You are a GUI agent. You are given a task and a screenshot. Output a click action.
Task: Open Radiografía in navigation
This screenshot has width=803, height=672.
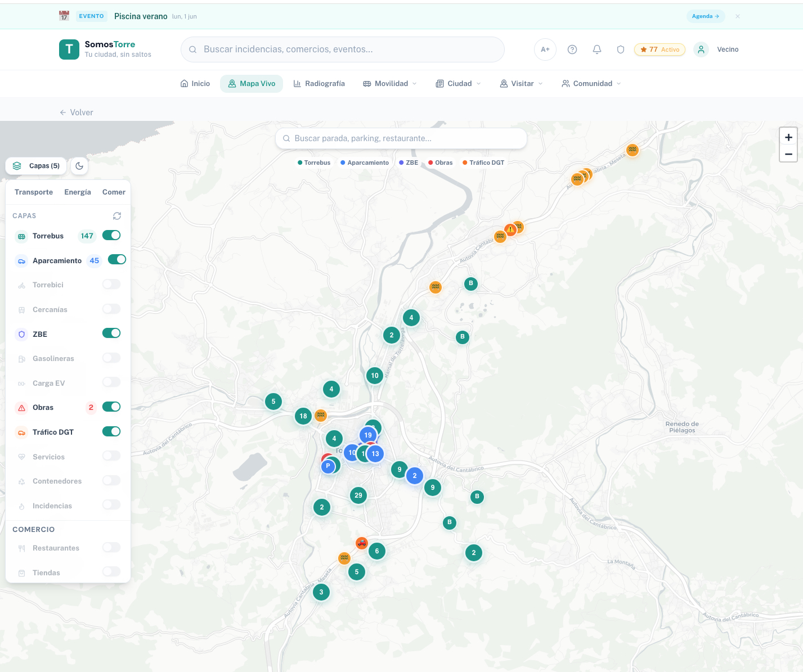pyautogui.click(x=319, y=84)
